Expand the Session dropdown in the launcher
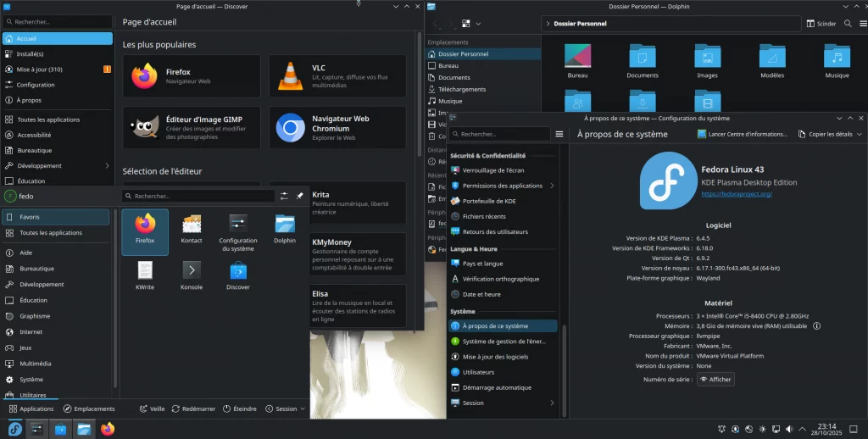The width and height of the screenshot is (868, 439). tap(287, 408)
